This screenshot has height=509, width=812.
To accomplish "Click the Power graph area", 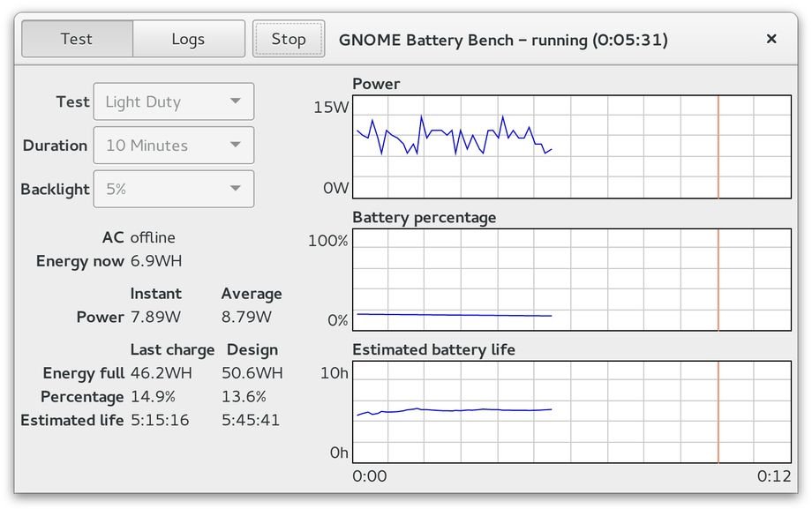I will [572, 146].
